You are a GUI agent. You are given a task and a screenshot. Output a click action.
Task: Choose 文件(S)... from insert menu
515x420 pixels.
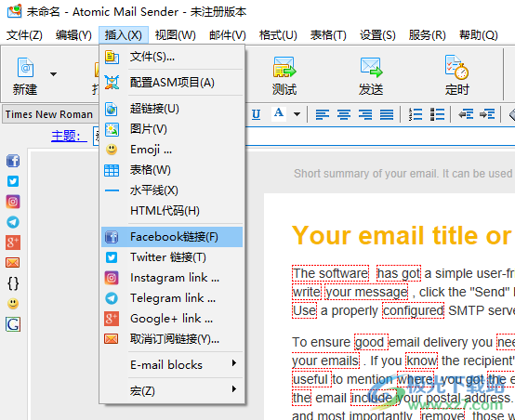pos(172,57)
